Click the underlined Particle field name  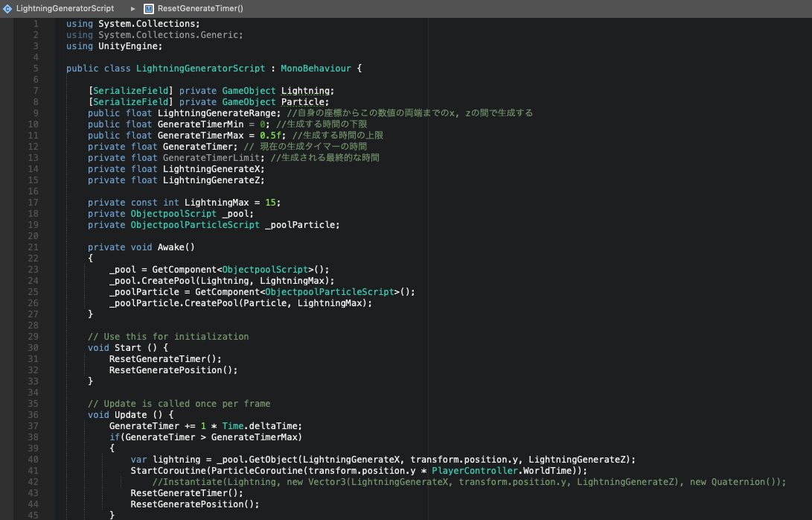coord(303,102)
